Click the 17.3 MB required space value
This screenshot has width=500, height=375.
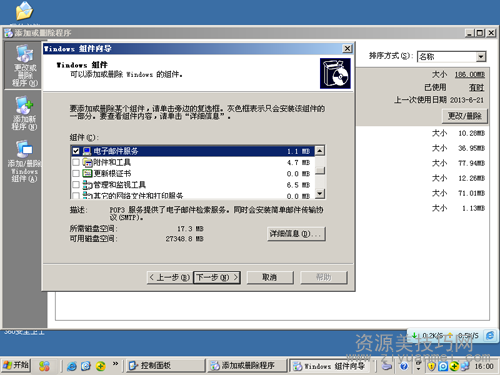(190, 229)
